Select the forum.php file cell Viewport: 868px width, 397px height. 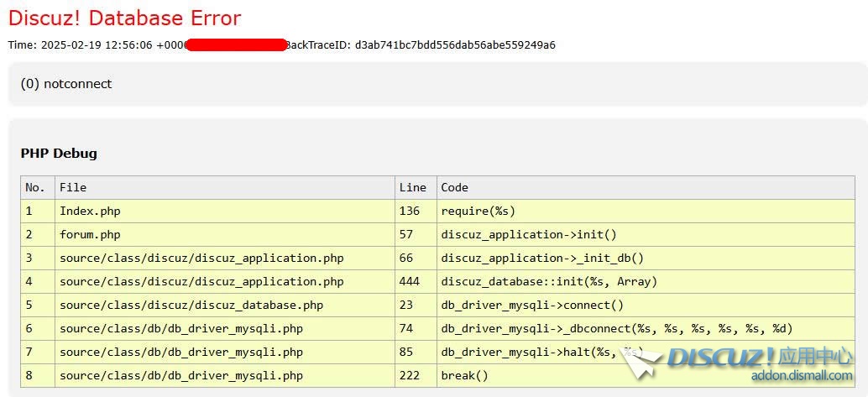point(90,234)
